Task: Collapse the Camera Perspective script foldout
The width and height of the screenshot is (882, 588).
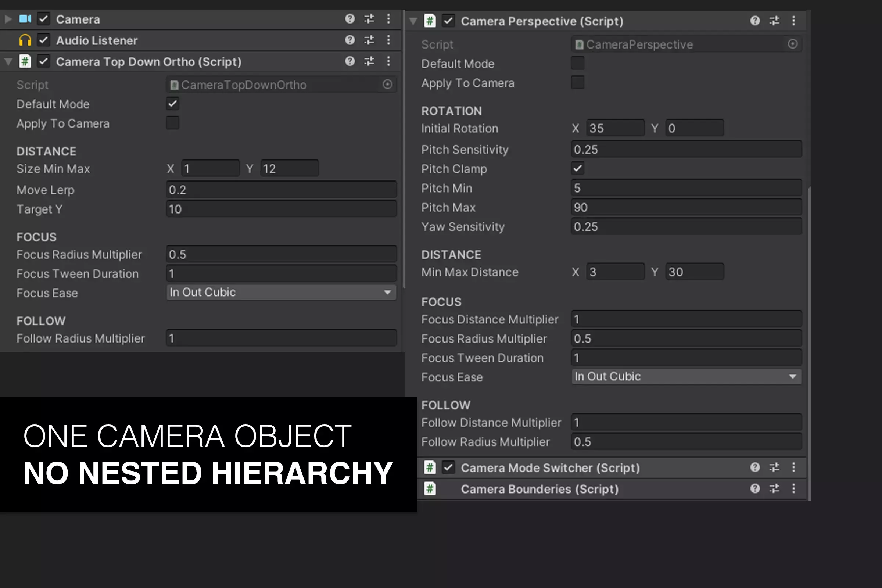Action: [413, 21]
